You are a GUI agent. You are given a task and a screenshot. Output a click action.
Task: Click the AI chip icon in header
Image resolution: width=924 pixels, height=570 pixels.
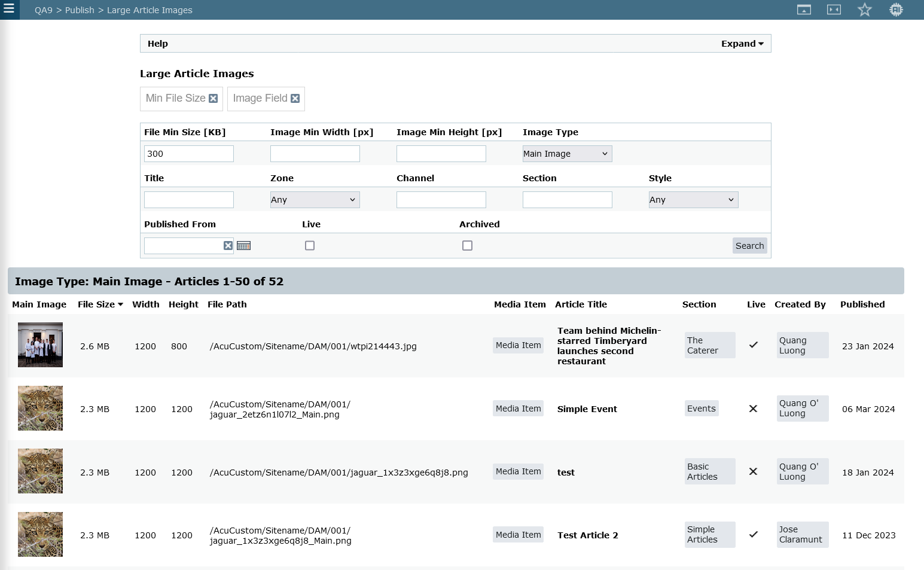895,10
